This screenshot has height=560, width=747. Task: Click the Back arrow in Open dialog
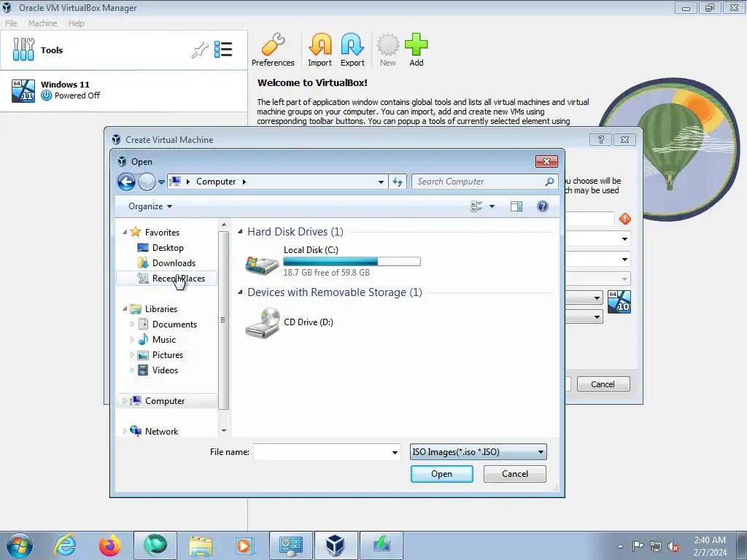pos(126,182)
